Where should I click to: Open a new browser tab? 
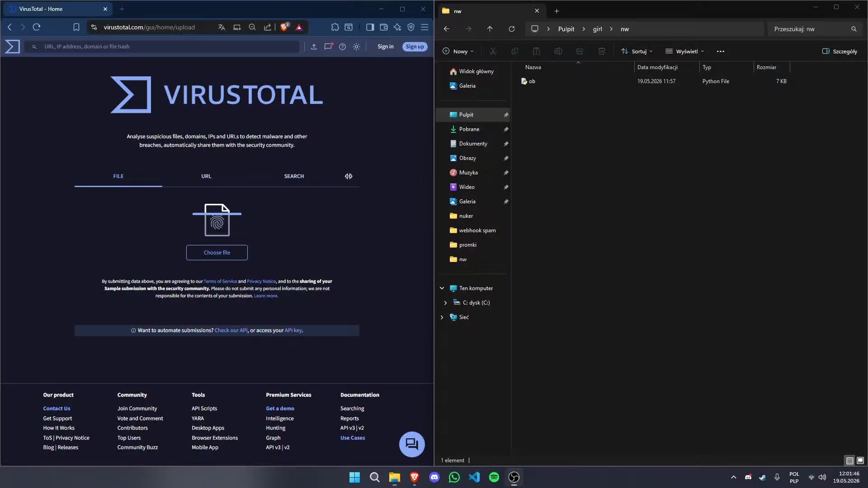122,9
